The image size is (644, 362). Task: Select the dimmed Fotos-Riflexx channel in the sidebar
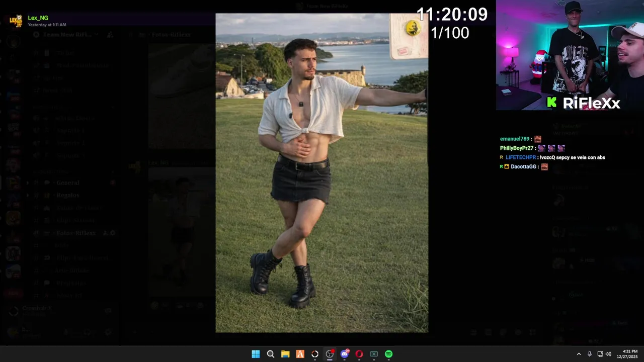75,233
